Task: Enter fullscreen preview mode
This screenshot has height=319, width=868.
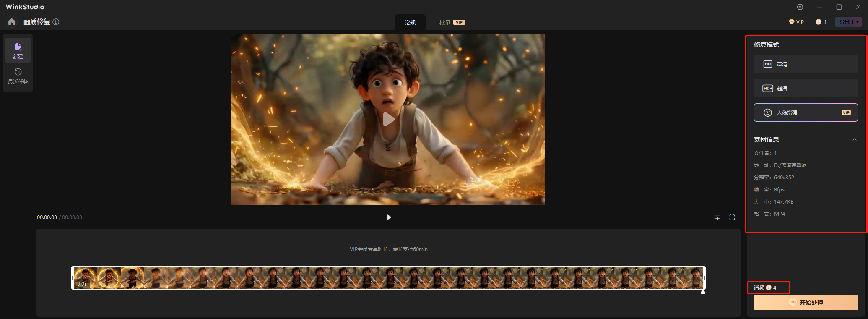Action: tap(732, 217)
